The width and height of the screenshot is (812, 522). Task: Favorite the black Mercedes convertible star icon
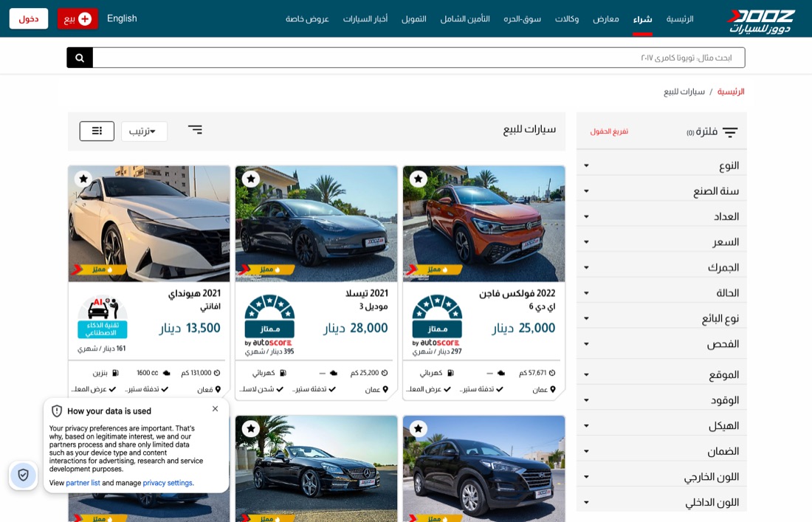pos(251,429)
